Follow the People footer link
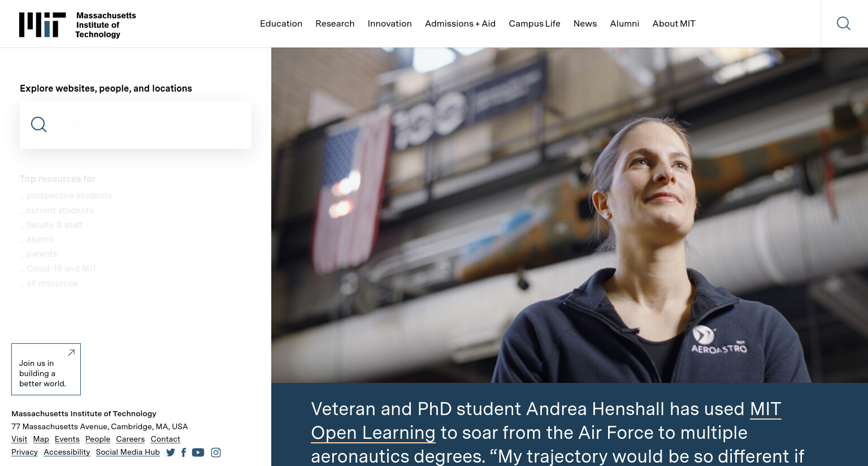The image size is (868, 466). [98, 439]
